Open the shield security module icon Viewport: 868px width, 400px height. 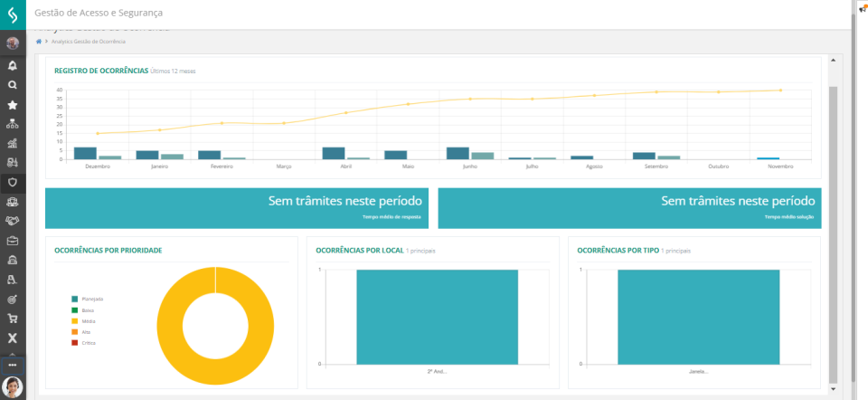click(13, 182)
